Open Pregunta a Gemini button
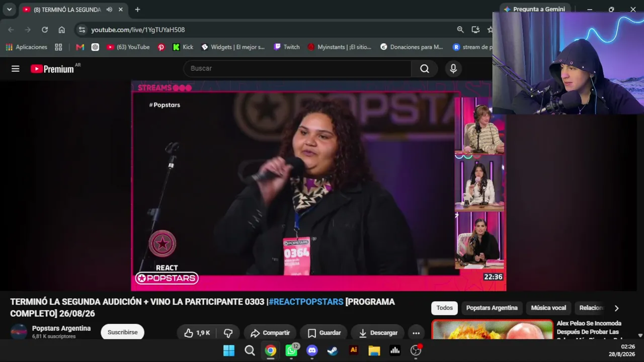 tap(534, 9)
